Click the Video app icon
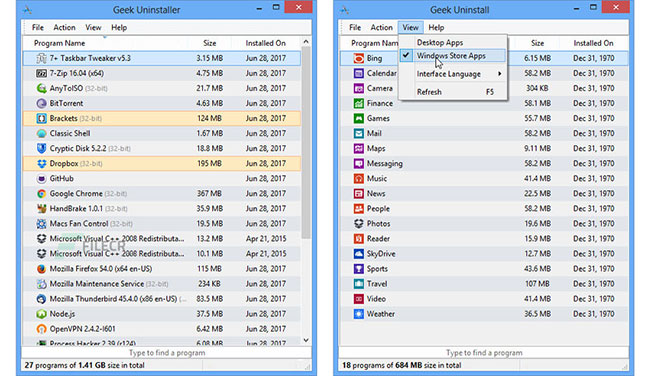 pyautogui.click(x=359, y=299)
